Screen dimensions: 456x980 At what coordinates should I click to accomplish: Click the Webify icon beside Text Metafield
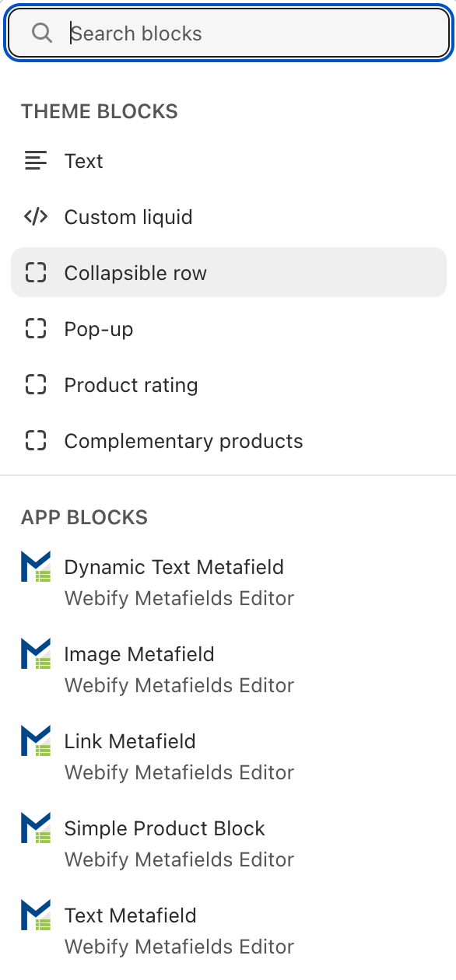point(36,915)
